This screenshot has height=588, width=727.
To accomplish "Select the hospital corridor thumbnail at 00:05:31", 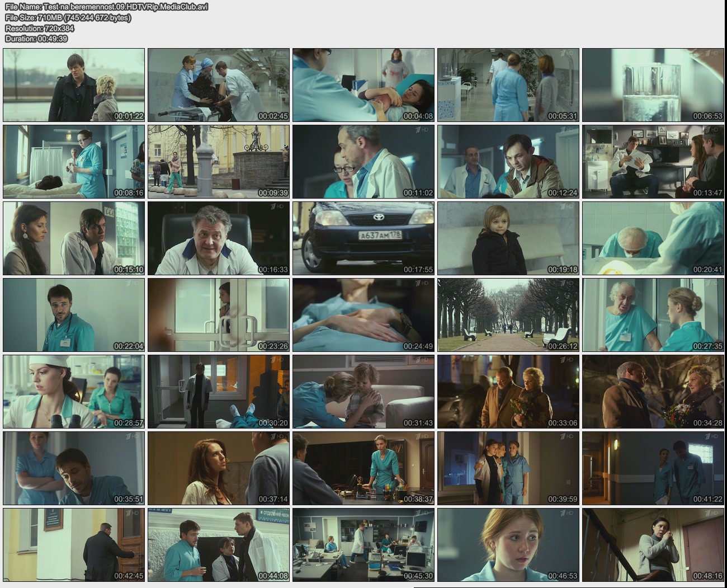I will [x=508, y=85].
